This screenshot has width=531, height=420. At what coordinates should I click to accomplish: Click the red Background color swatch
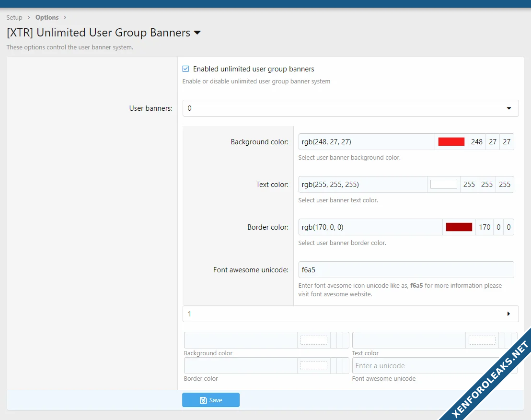tap(451, 142)
